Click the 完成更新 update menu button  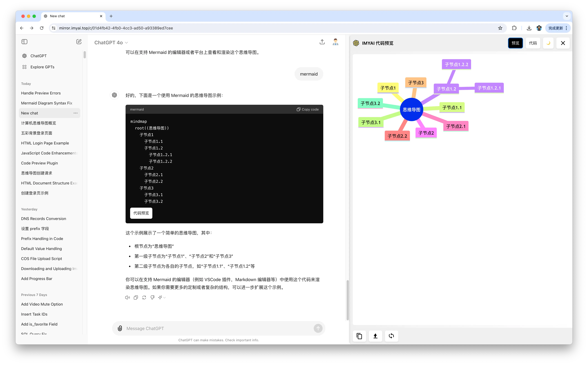[558, 28]
